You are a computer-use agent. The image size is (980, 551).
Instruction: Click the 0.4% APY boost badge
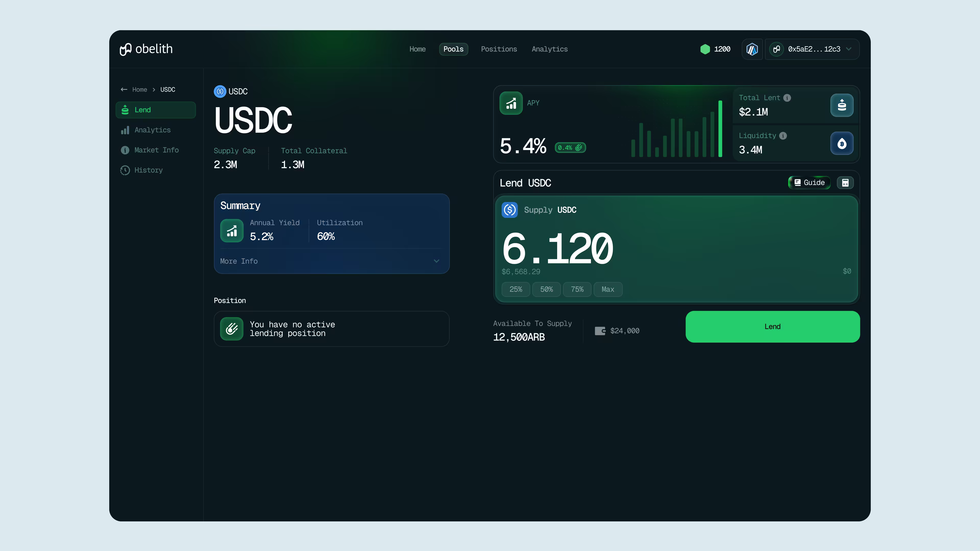pyautogui.click(x=570, y=147)
